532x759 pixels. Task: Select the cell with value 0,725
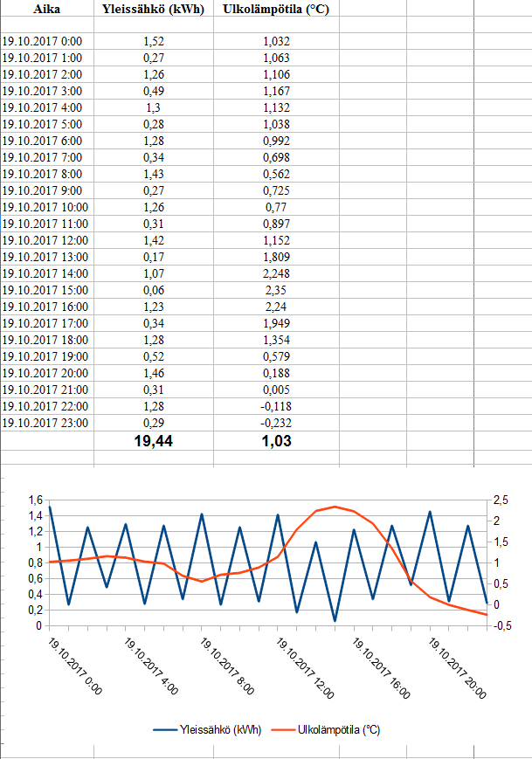tap(276, 190)
